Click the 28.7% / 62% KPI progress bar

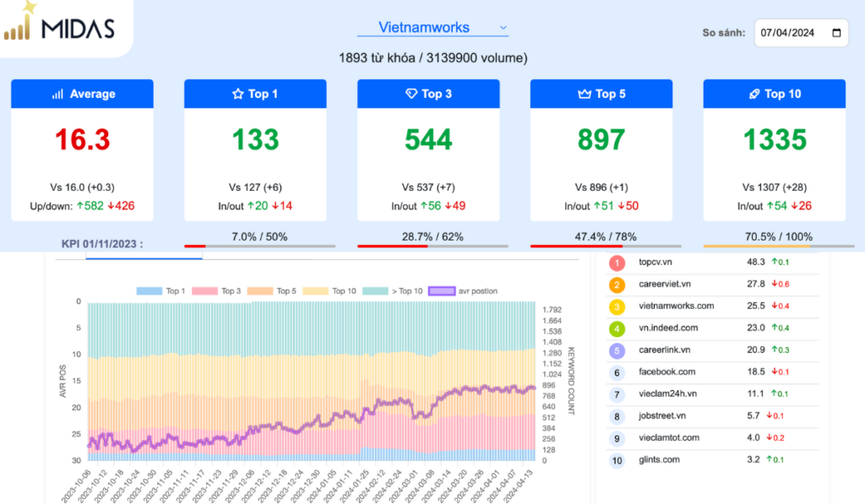tap(432, 246)
